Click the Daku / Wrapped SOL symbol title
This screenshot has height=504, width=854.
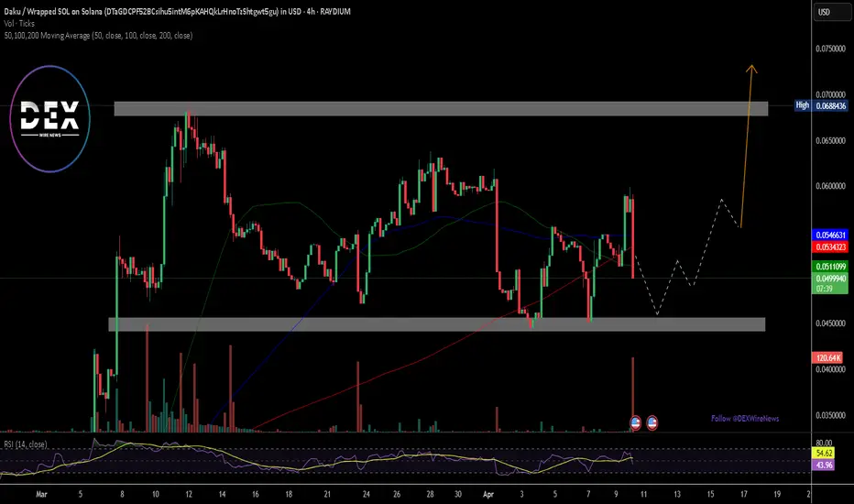point(177,11)
